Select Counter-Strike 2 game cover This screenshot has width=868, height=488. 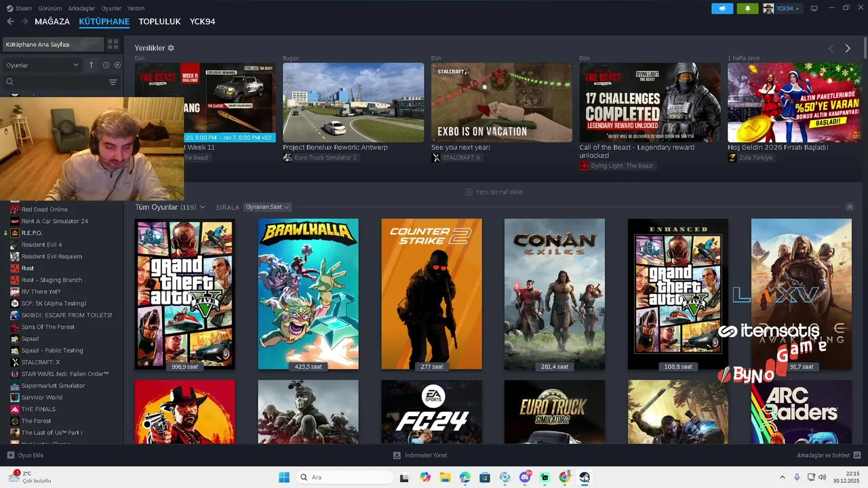[431, 294]
